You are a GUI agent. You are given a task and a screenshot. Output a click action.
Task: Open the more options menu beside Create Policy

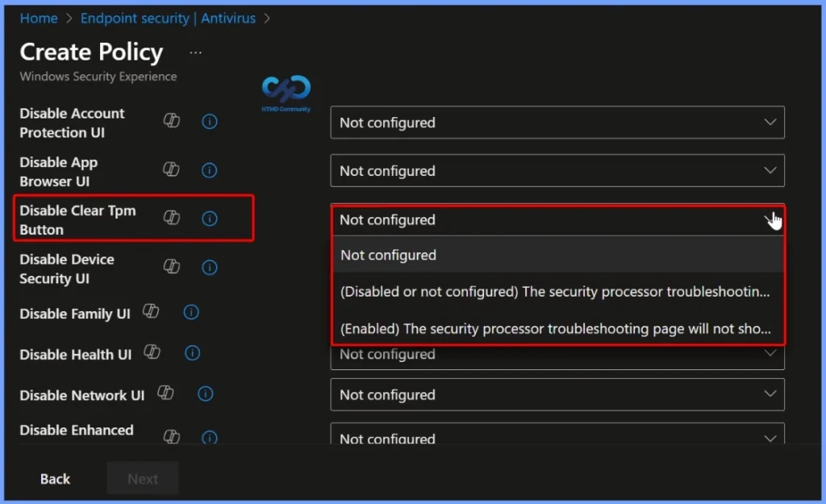tap(194, 52)
